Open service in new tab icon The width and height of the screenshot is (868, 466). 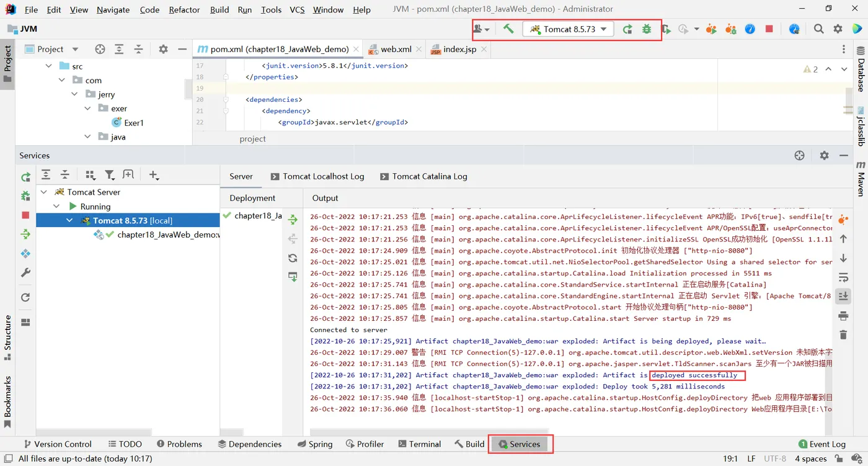[x=128, y=175]
